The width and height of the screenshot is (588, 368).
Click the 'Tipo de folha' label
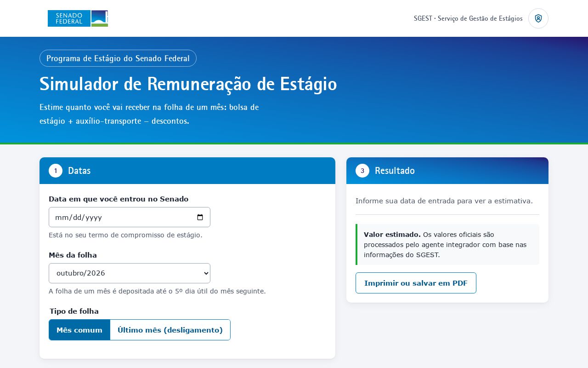tap(74, 311)
